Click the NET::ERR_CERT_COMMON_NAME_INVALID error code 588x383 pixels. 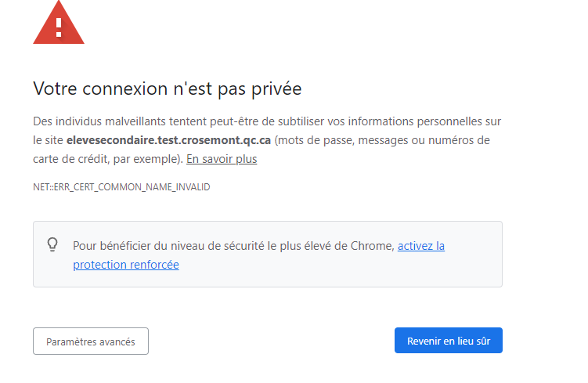click(121, 187)
